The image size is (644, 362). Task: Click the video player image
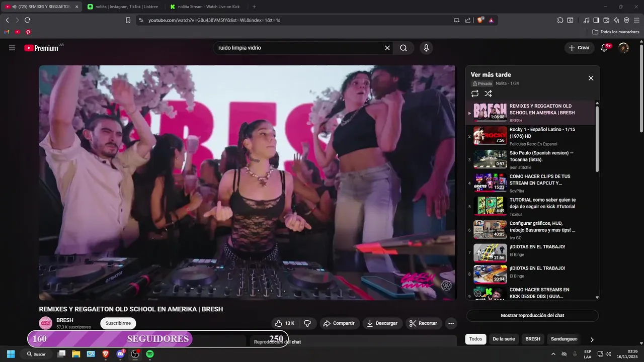coord(247,183)
